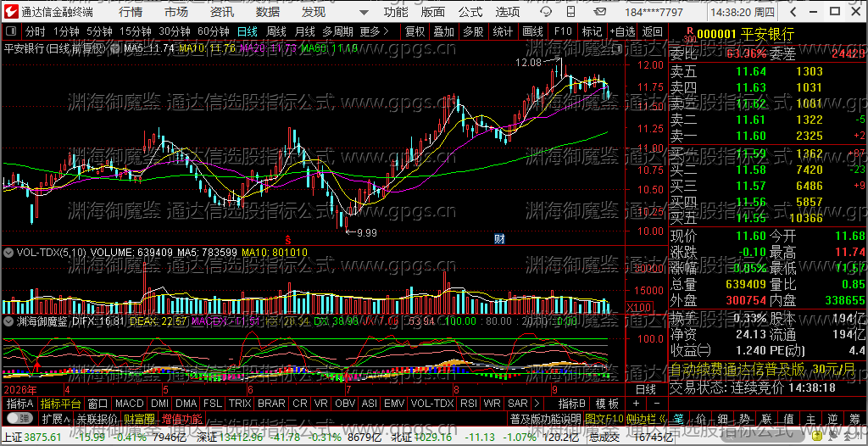
Task: Switch chart period to 月线
Action: pyautogui.click(x=305, y=31)
